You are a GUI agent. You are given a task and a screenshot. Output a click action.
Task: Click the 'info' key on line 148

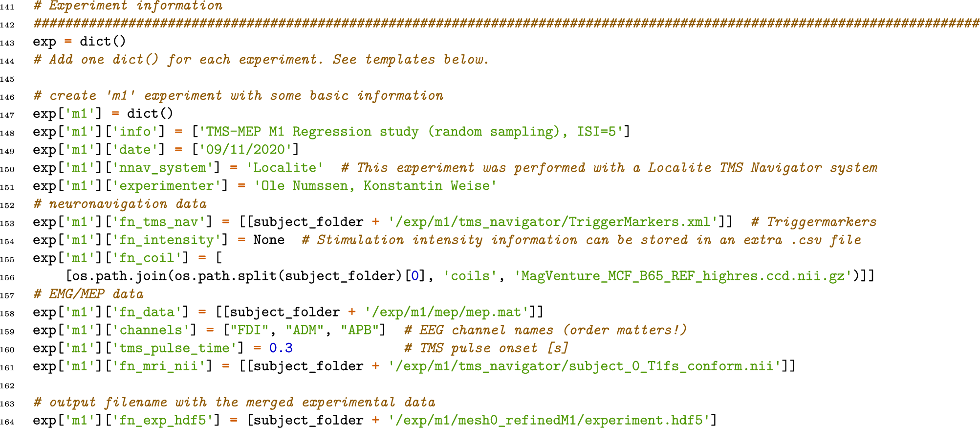pyautogui.click(x=135, y=132)
